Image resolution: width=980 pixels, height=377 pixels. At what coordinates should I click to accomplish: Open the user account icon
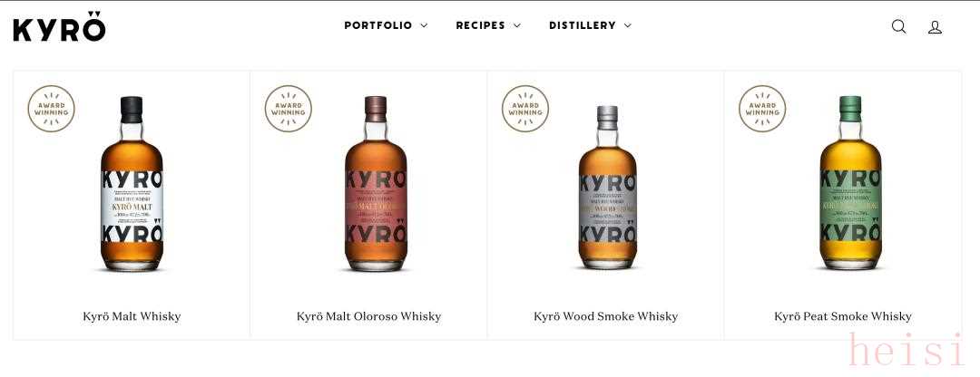[935, 27]
